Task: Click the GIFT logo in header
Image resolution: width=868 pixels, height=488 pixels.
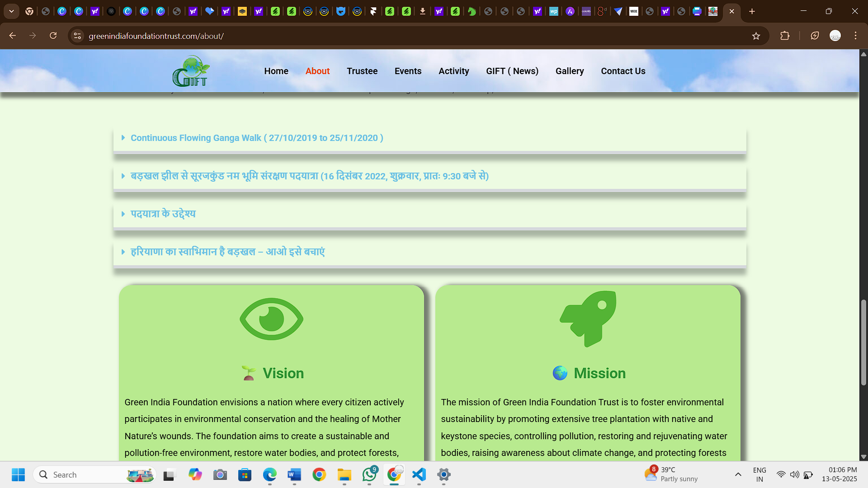Action: (190, 71)
